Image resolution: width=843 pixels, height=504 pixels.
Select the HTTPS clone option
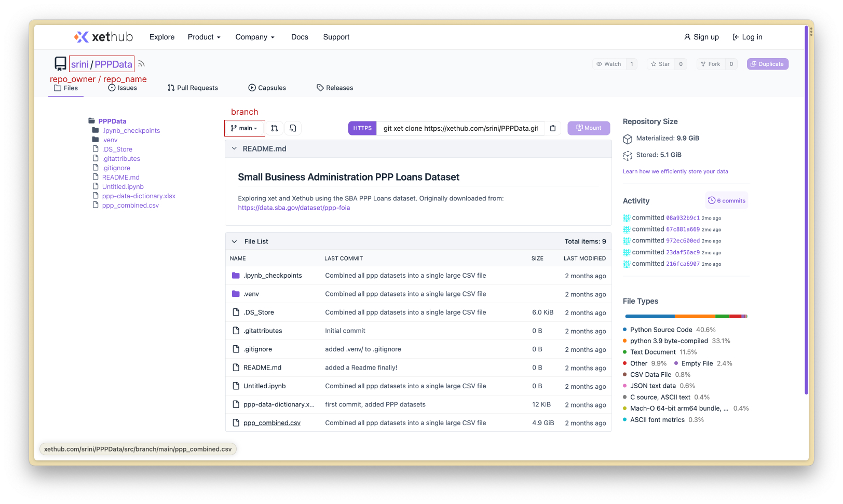point(362,128)
